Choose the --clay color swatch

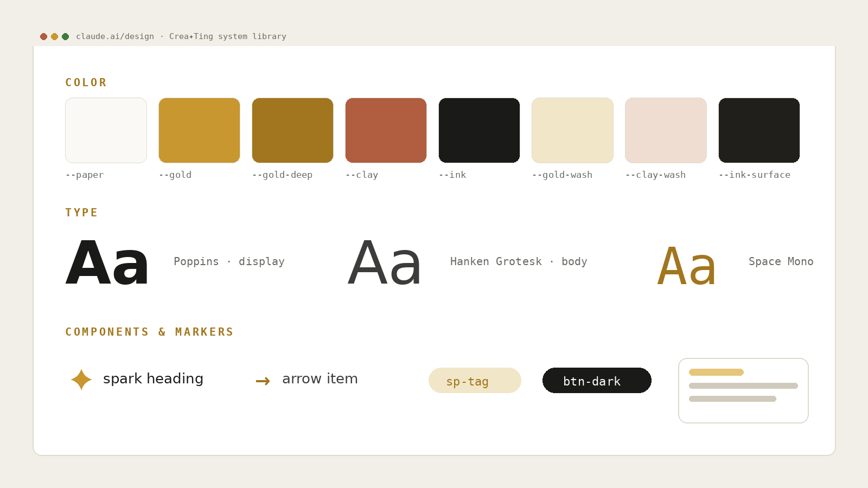(x=386, y=130)
